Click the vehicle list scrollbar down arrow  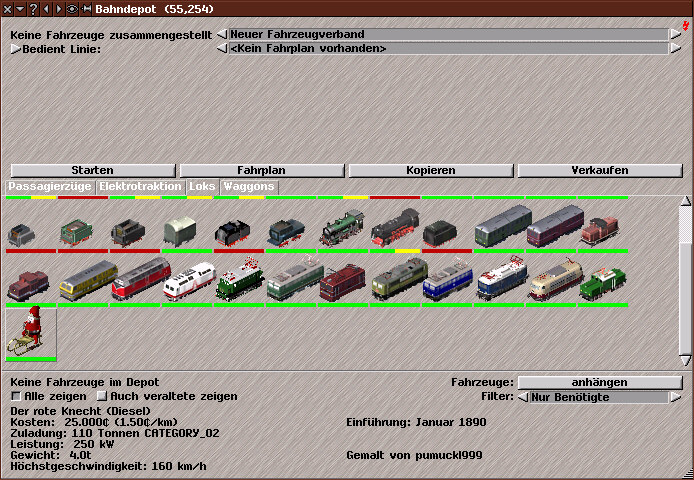coord(685,360)
